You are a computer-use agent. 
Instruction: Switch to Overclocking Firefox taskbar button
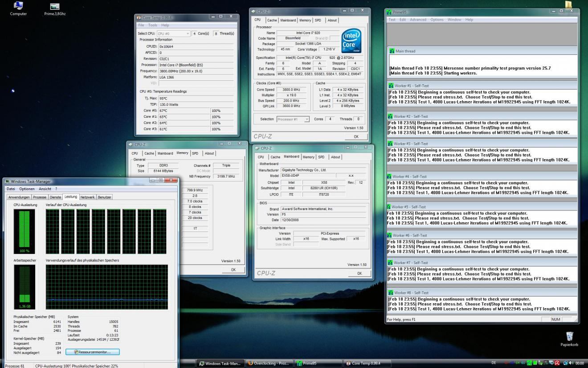click(268, 363)
